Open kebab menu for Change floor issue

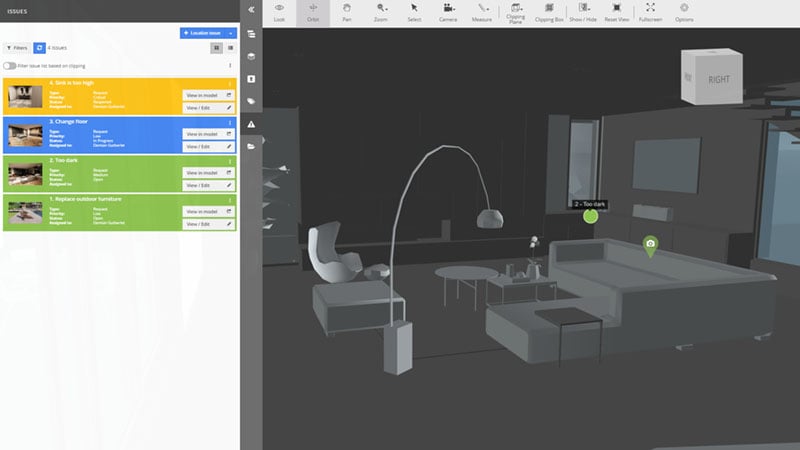[x=230, y=122]
